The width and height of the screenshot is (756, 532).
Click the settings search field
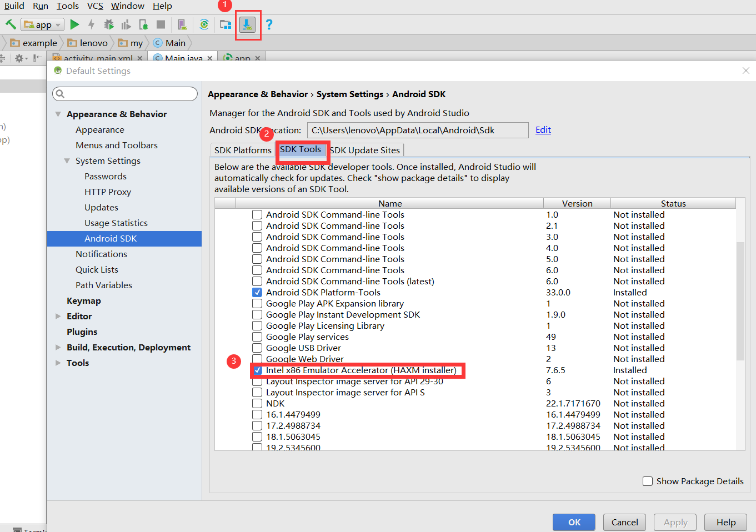pyautogui.click(x=125, y=94)
